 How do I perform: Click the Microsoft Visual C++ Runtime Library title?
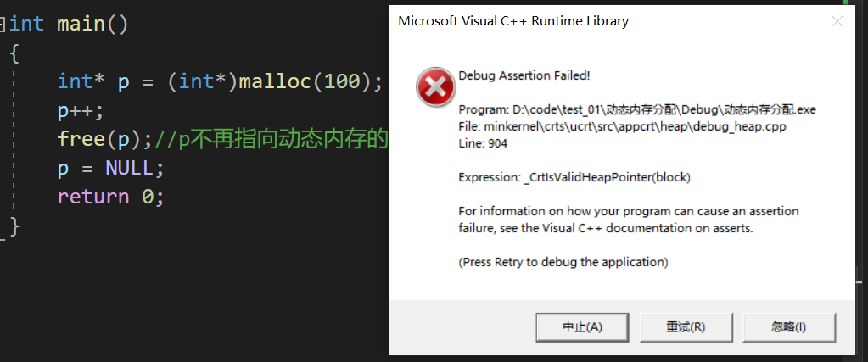coord(513,21)
